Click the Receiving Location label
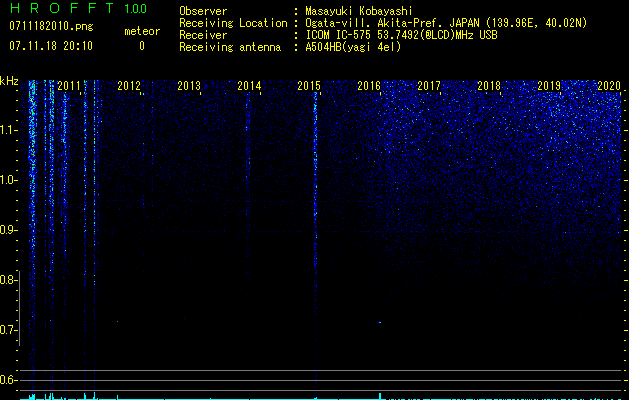 click(x=233, y=23)
